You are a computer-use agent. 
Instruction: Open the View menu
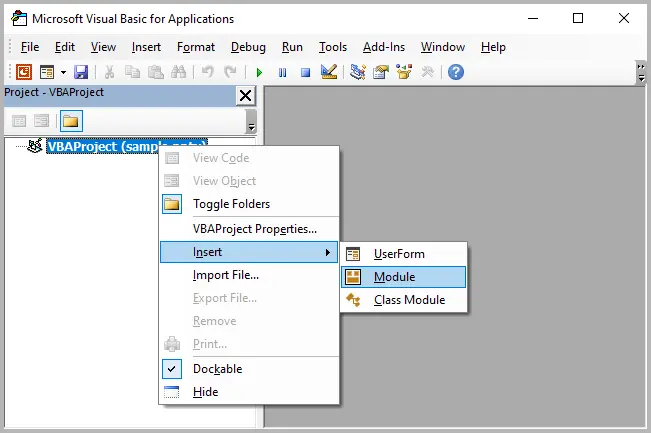click(x=103, y=47)
